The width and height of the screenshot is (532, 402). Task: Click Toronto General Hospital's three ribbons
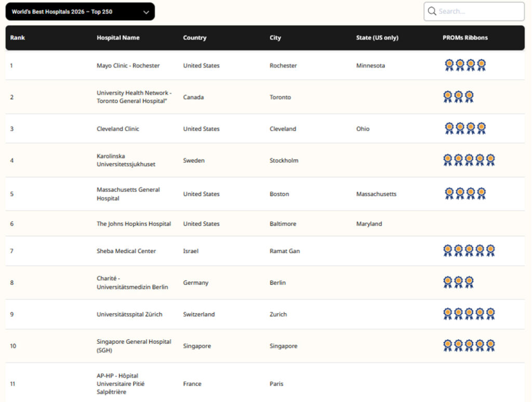458,97
